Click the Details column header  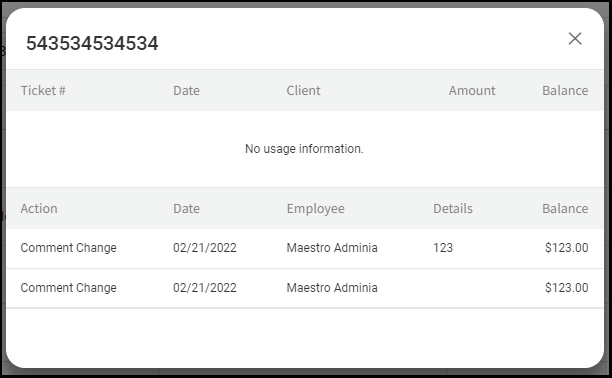click(x=453, y=209)
